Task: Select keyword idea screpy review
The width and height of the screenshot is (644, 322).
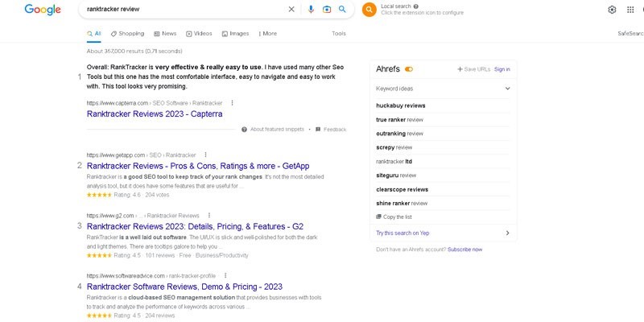Action: (394, 147)
